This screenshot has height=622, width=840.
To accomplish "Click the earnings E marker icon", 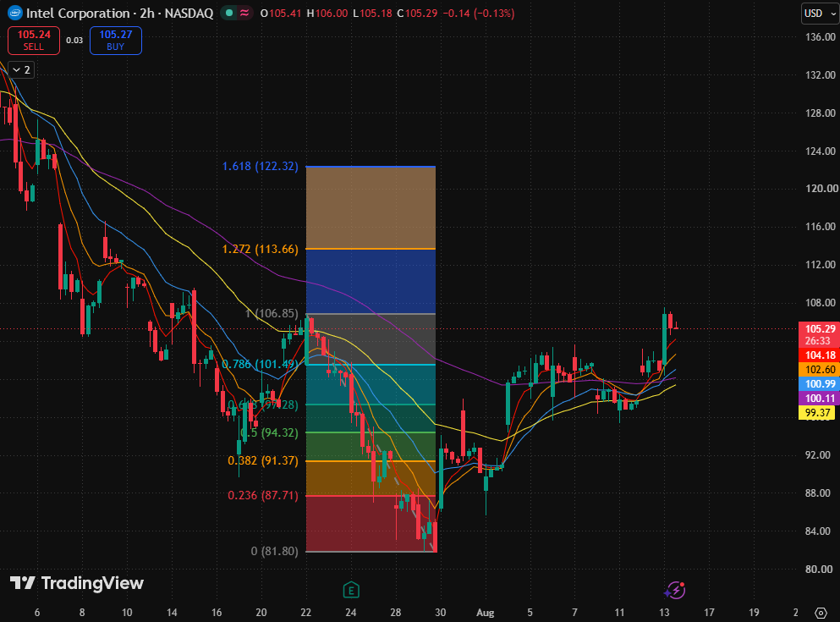I will (351, 591).
